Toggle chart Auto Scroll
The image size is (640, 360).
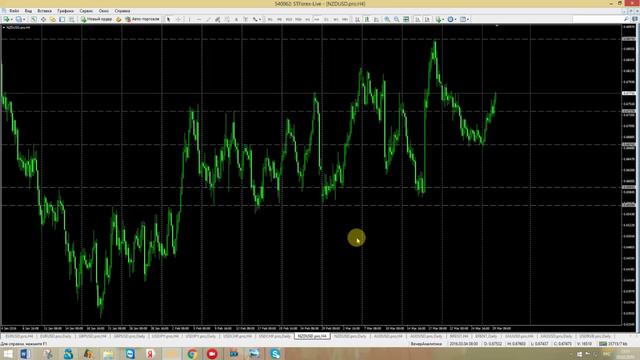(418, 19)
